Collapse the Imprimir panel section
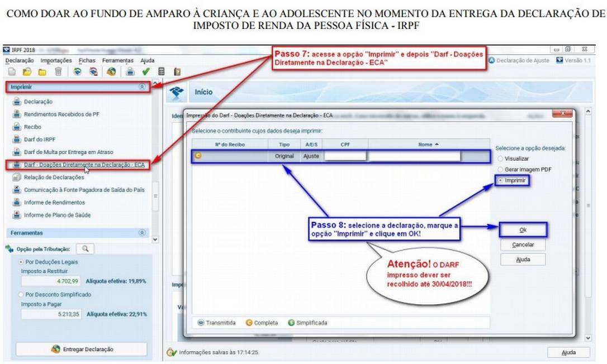 point(142,87)
